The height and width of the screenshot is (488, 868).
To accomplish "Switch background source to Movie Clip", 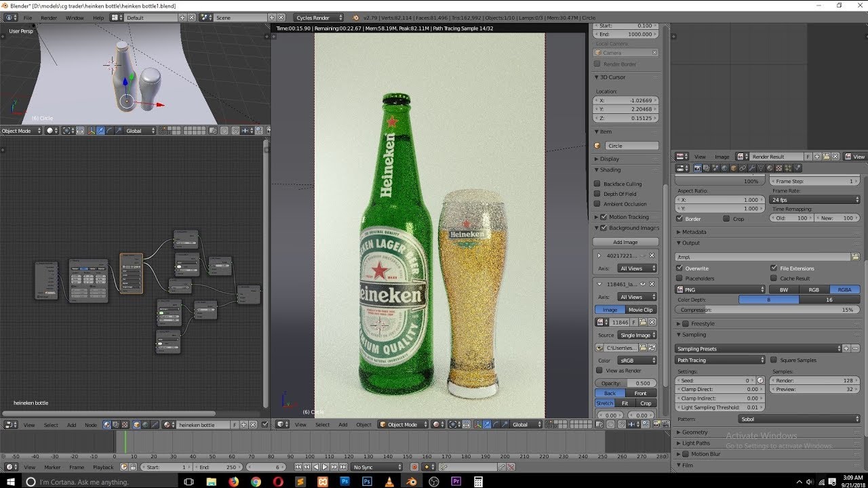I will 640,310.
